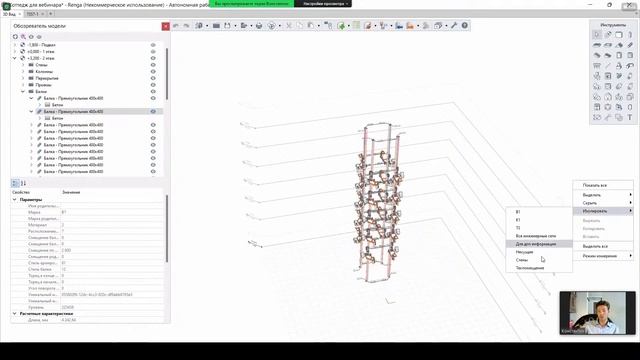
Task: Click the green globe export icon
Action: coord(341,26)
